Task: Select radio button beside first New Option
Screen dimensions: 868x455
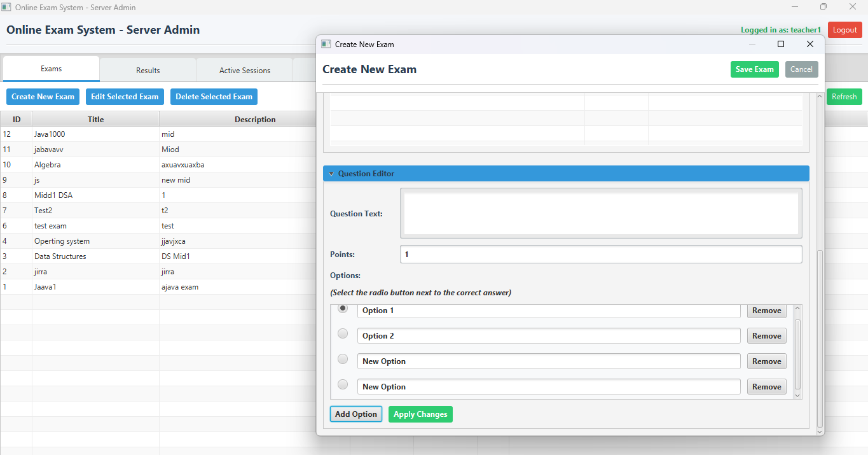Action: (343, 359)
